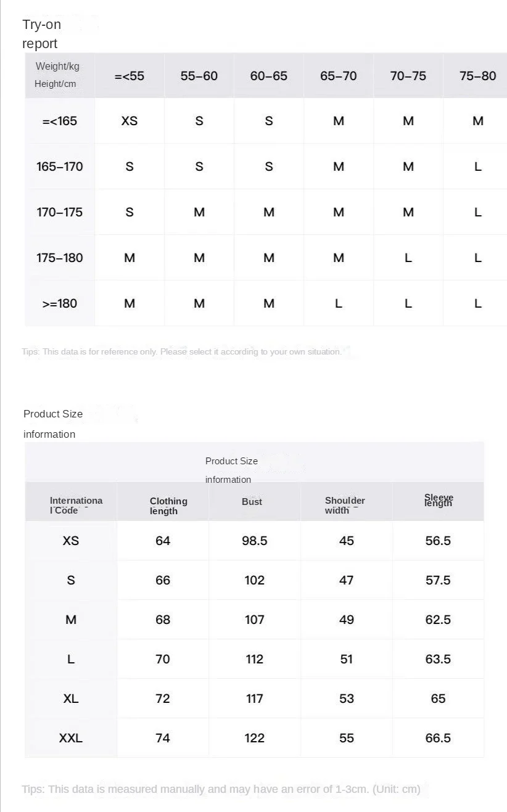The height and width of the screenshot is (812, 507).
Task: Select the 66.5 sleeve length value
Action: 438,738
